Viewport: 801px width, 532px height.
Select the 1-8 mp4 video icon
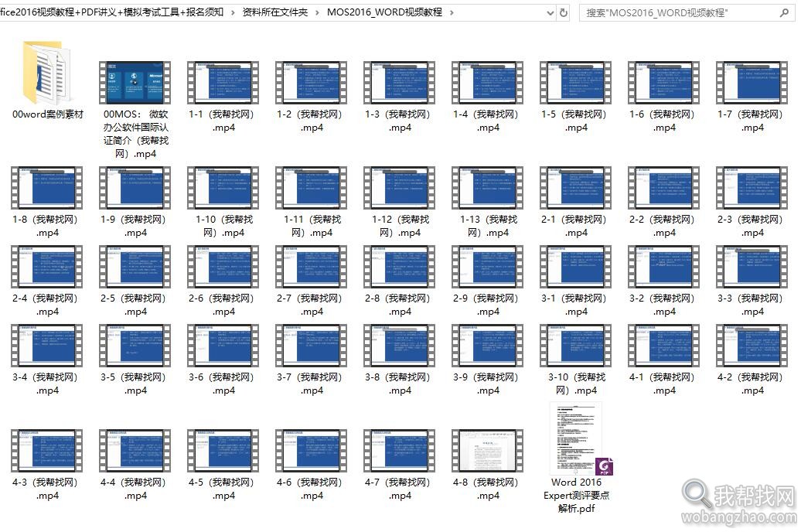pos(47,188)
